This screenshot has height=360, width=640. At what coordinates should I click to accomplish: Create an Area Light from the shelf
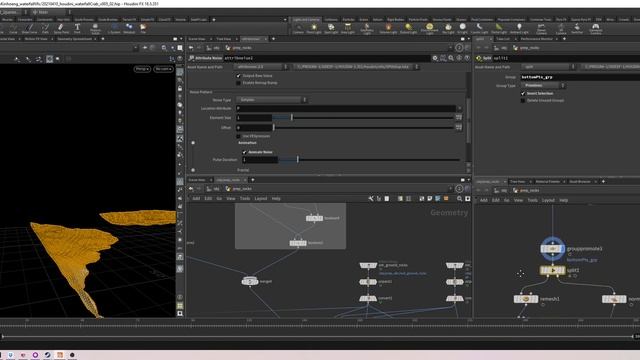[x=348, y=29]
